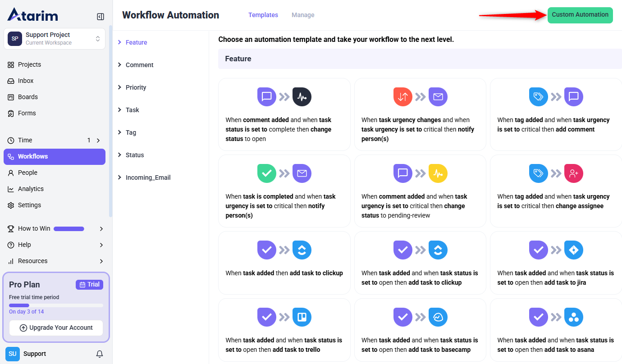Screen dimensions: 622x364
Task: Expand the Comment template category
Action: pos(139,65)
